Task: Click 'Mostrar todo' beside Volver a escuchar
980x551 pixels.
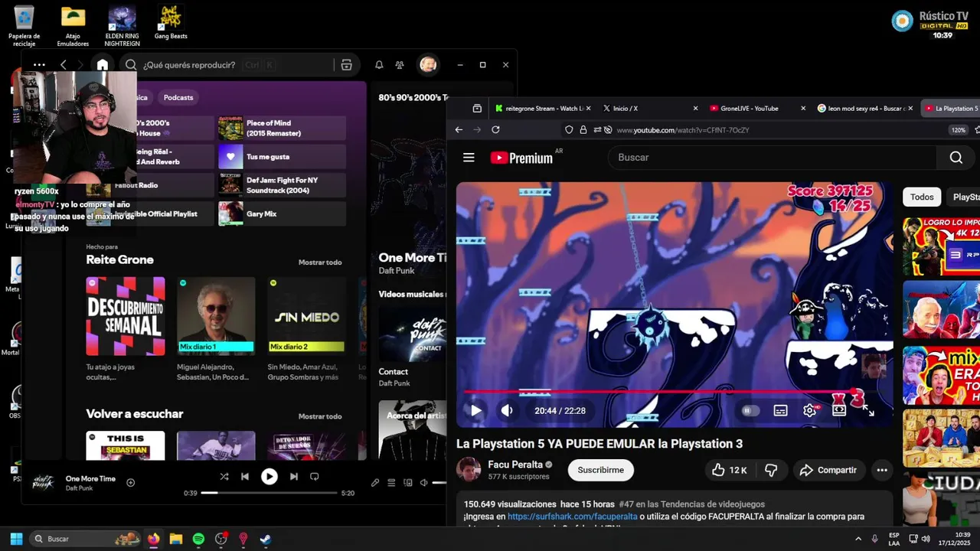Action: (320, 416)
